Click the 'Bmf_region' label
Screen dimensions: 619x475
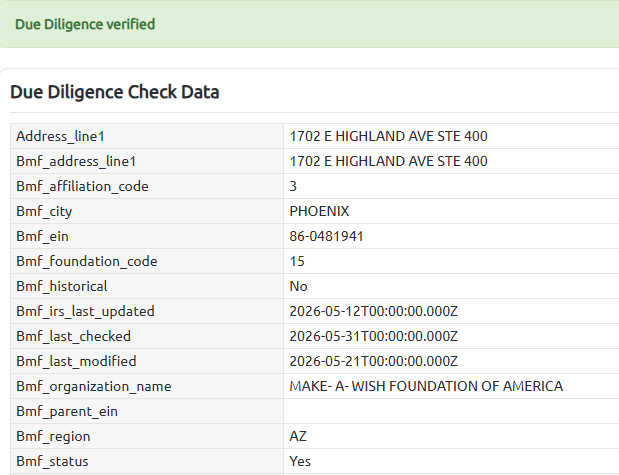click(53, 437)
